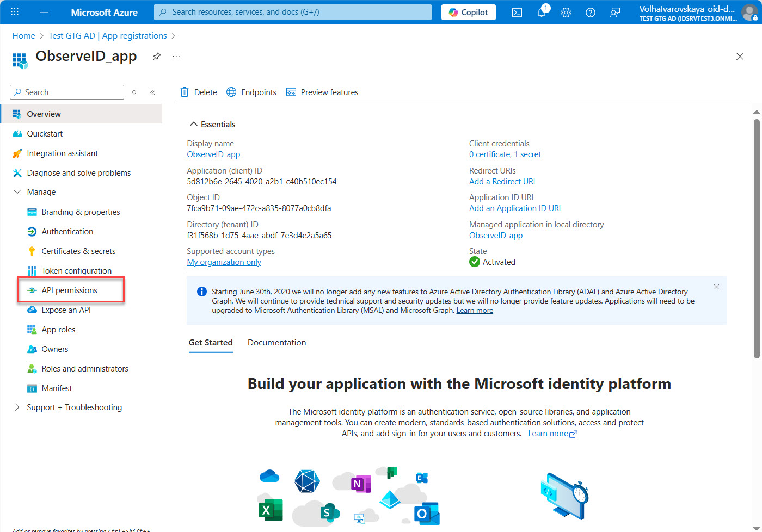Collapse the Essentials section
This screenshot has width=762, height=532.
click(x=193, y=125)
